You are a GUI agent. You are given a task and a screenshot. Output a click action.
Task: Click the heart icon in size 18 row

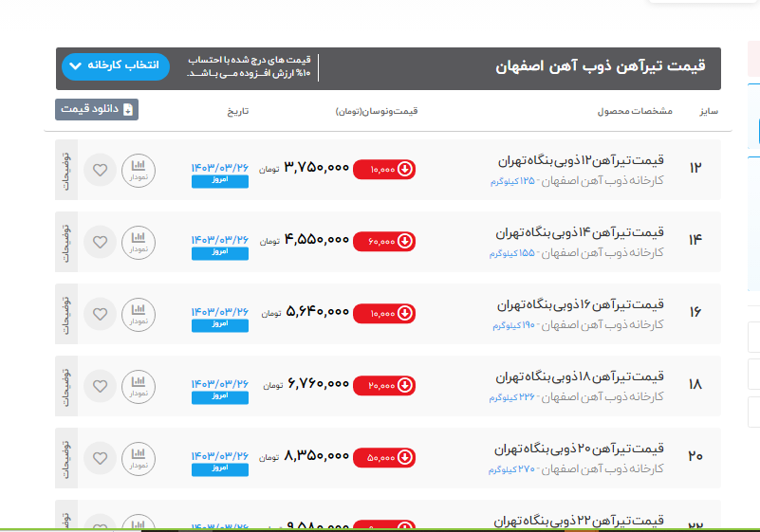click(100, 386)
